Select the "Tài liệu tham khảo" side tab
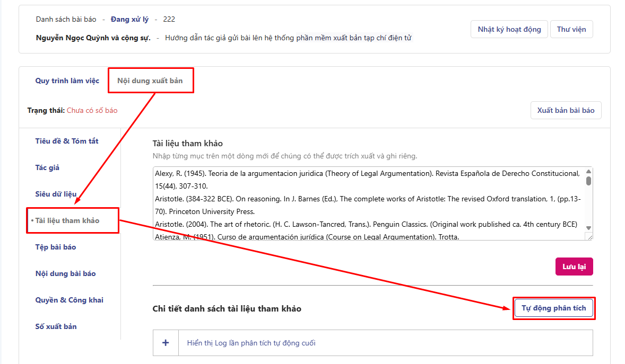This screenshot has width=625, height=364. pos(67,220)
